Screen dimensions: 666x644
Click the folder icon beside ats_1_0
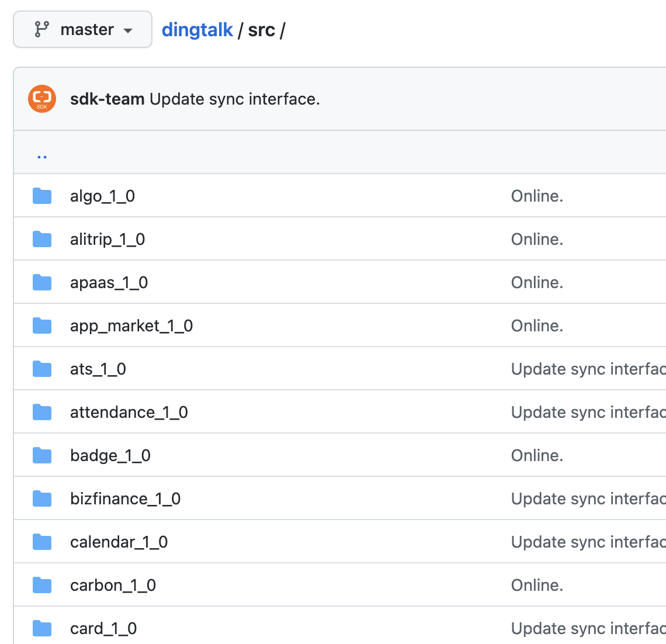(42, 369)
